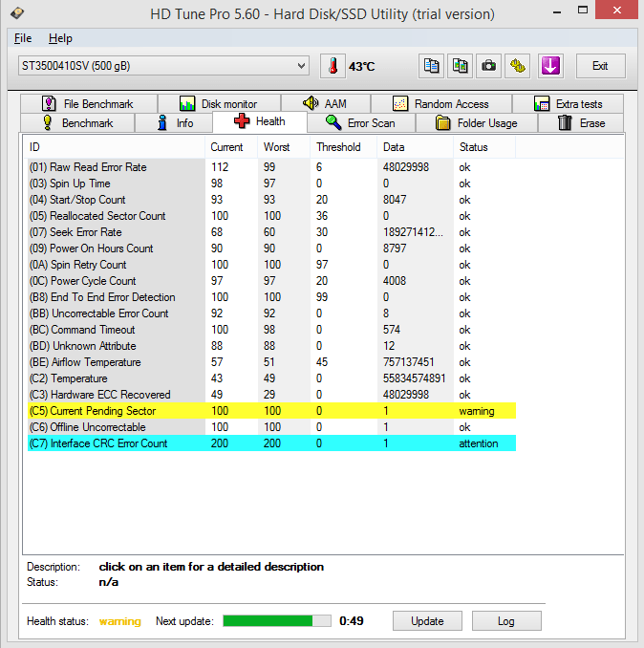Switch to the Extra tests tab
This screenshot has width=644, height=648.
(568, 104)
